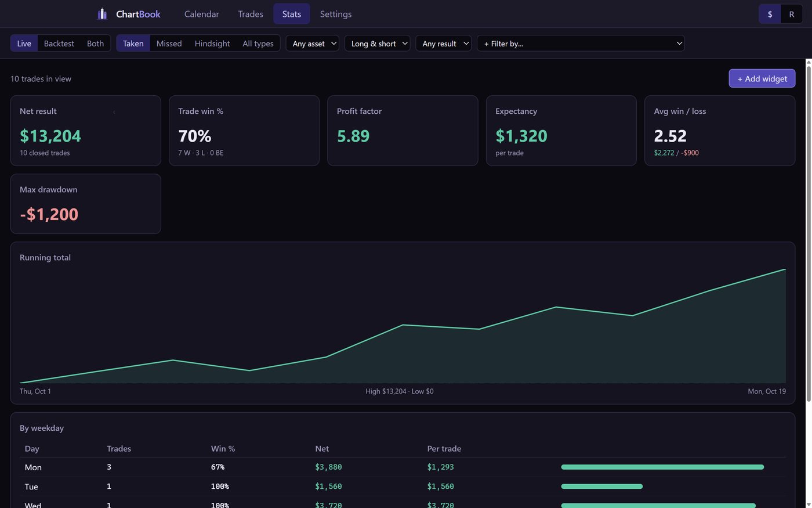Image resolution: width=812 pixels, height=508 pixels.
Task: Click the ChartBook brand name
Action: (x=138, y=14)
